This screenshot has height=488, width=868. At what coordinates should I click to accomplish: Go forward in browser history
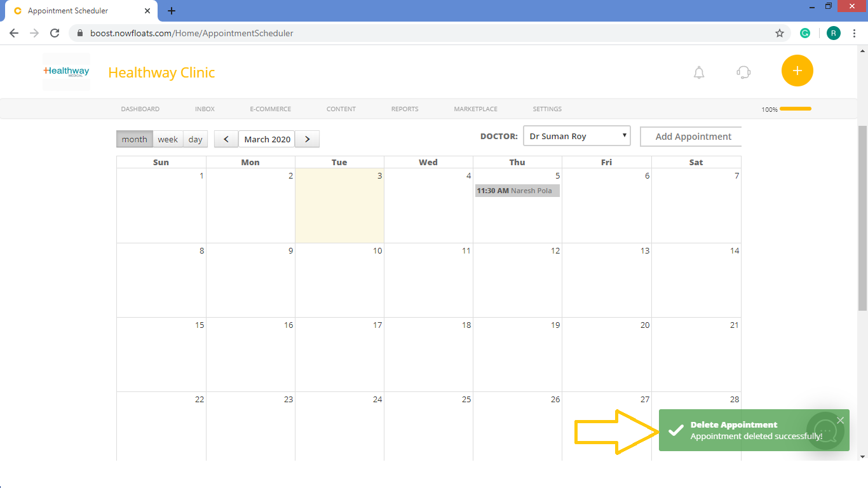[x=34, y=33]
